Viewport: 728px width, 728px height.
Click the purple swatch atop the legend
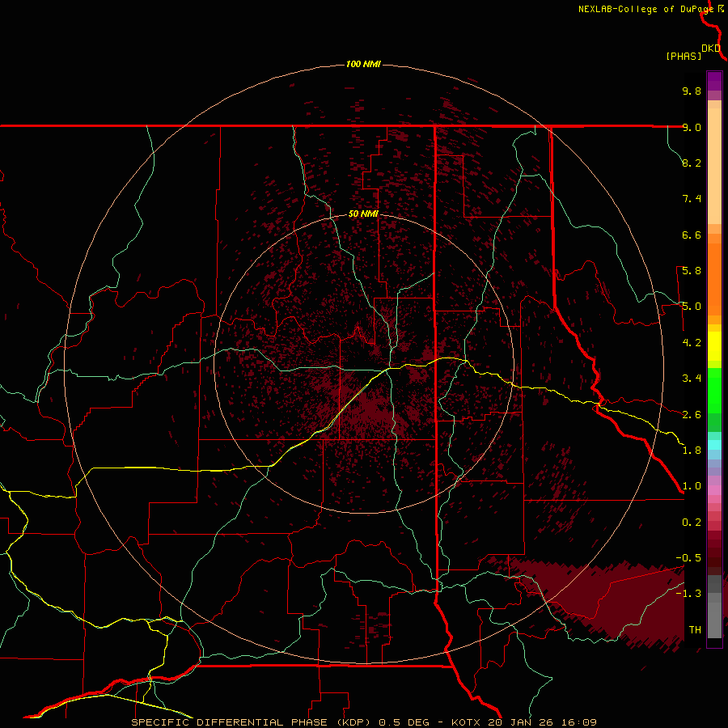click(x=714, y=81)
